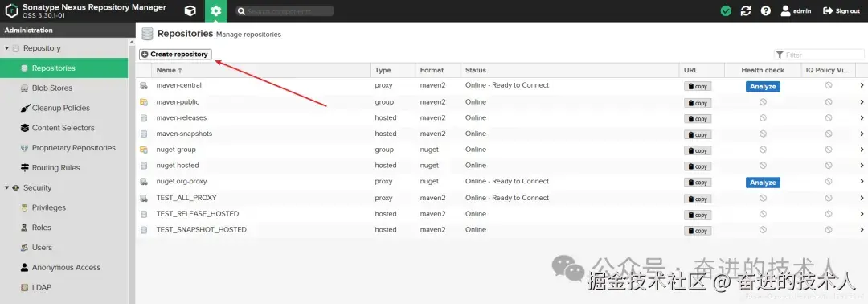Sort by the Type column header
Image resolution: width=868 pixels, height=304 pixels.
(x=393, y=70)
